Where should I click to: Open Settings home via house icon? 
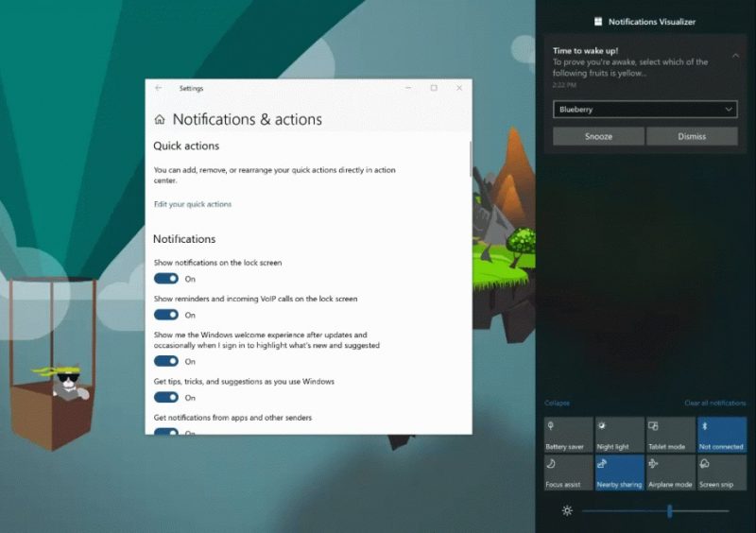[160, 120]
